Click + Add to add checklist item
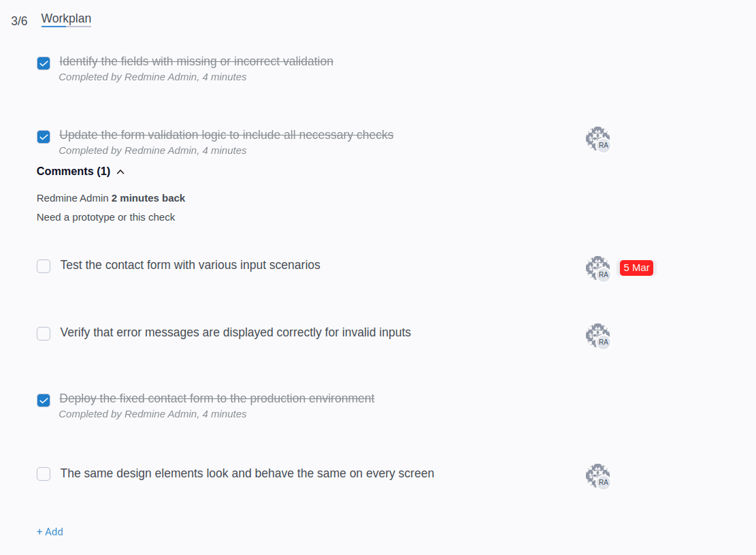756x555 pixels. 50,531
